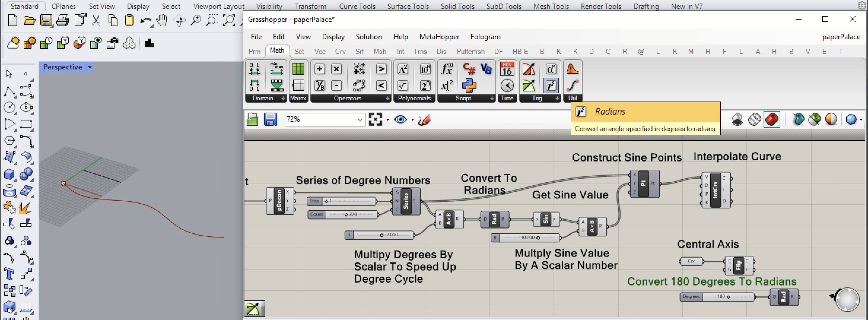Select the Rhino Pan hand tool
The image size is (868, 320).
pos(162,20)
